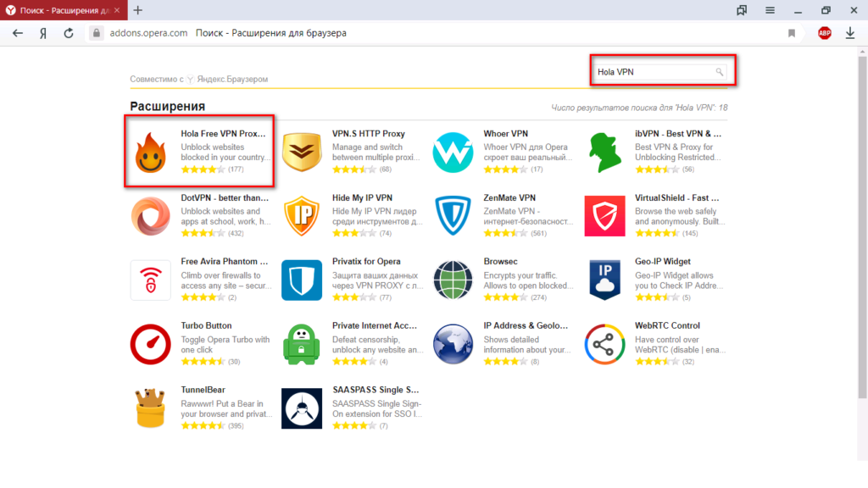This screenshot has height=488, width=868.
Task: Reload the current page
Action: [69, 33]
